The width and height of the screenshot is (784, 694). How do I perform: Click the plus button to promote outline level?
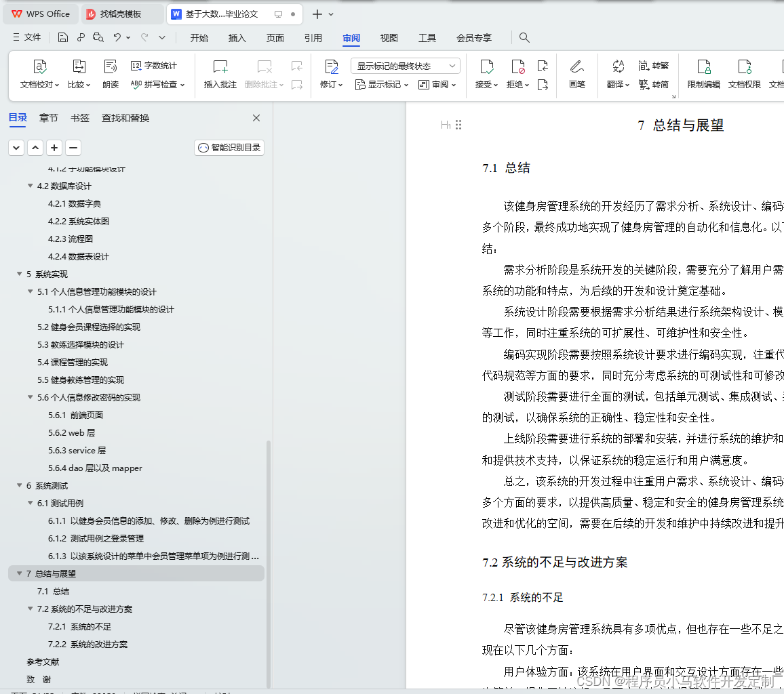(54, 147)
